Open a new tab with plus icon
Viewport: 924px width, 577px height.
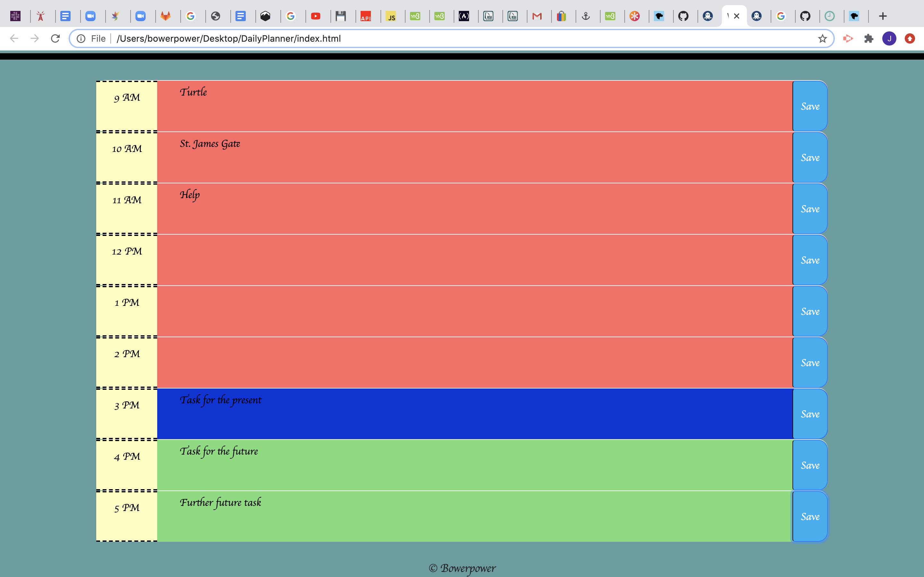pyautogui.click(x=883, y=16)
